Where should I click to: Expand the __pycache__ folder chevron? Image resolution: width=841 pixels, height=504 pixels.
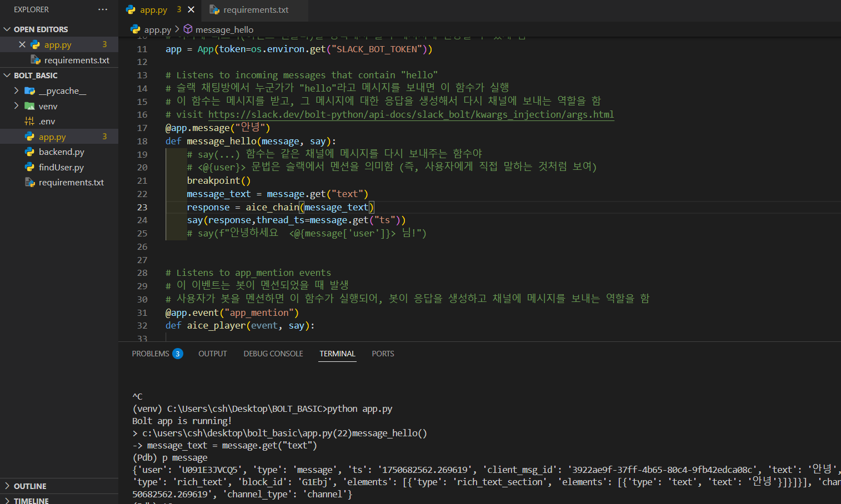tap(16, 90)
